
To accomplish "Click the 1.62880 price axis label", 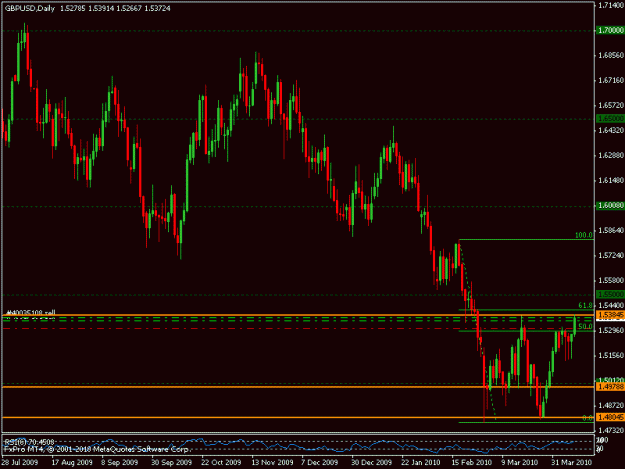I will point(611,155).
